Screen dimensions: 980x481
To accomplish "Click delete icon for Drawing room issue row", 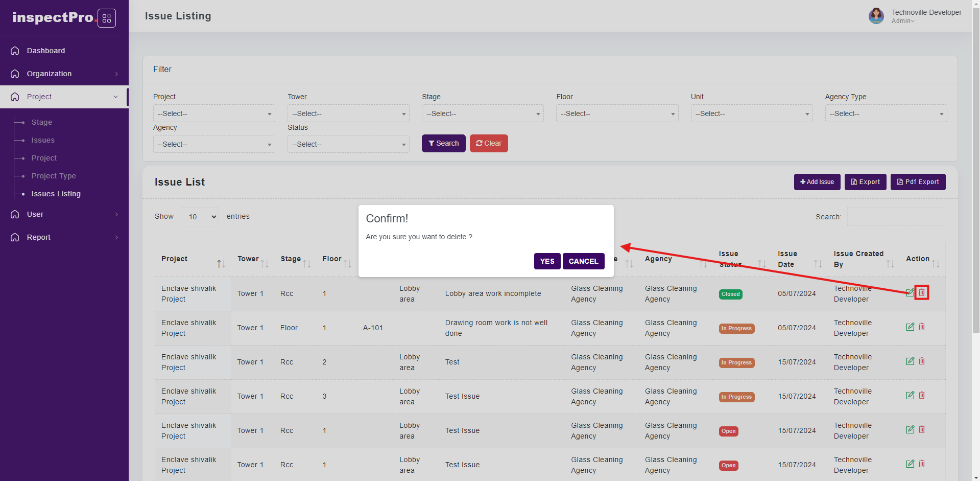I will tap(922, 327).
